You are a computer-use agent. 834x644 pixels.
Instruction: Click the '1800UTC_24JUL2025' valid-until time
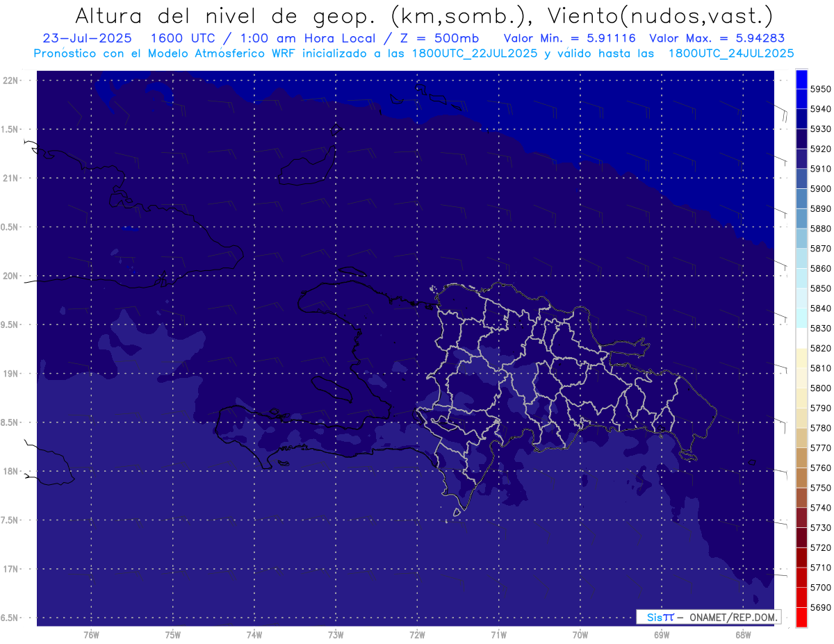coord(731,53)
